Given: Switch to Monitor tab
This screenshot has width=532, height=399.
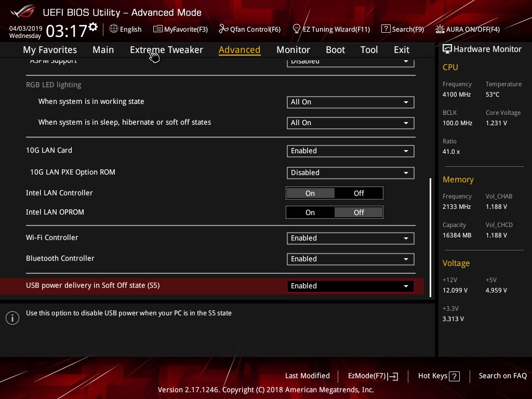Looking at the screenshot, I should [293, 49].
